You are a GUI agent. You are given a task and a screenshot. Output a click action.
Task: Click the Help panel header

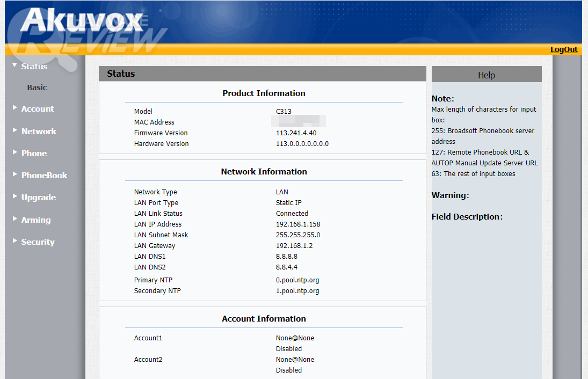pos(486,75)
